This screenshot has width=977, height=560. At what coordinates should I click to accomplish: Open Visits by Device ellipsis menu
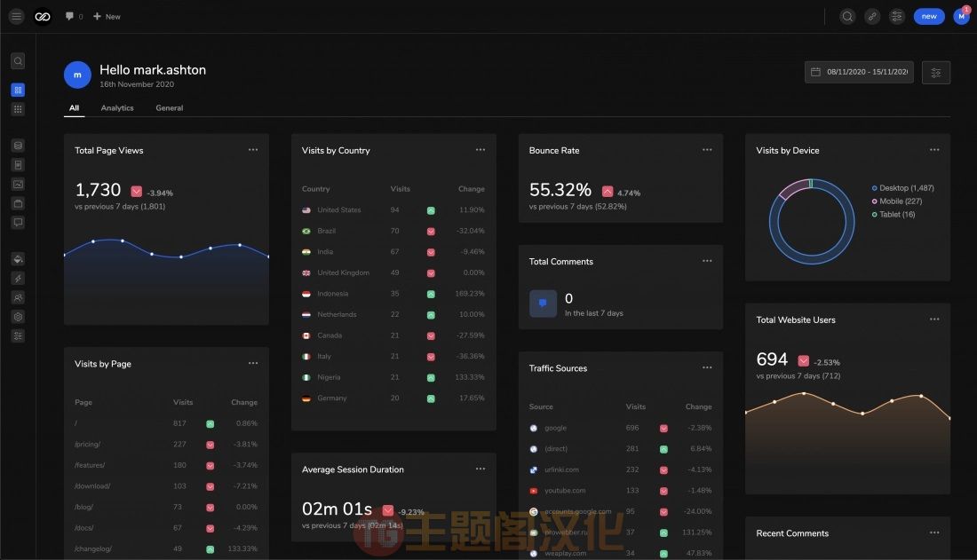click(x=934, y=150)
